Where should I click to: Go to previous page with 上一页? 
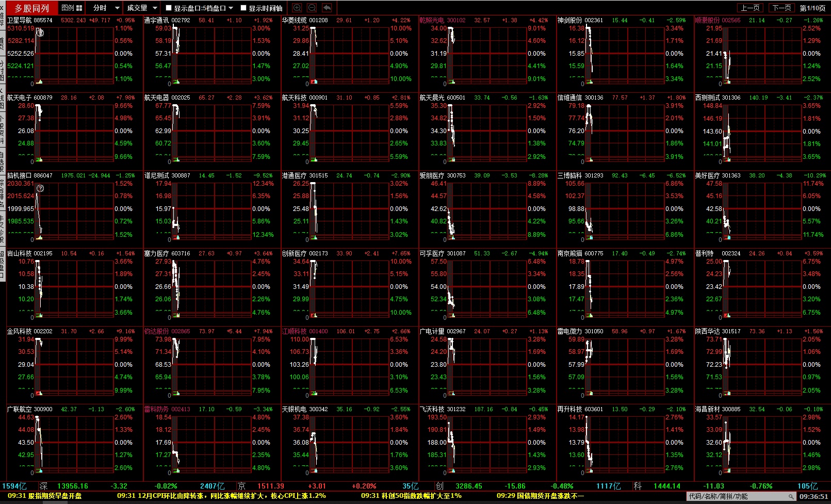(x=750, y=8)
